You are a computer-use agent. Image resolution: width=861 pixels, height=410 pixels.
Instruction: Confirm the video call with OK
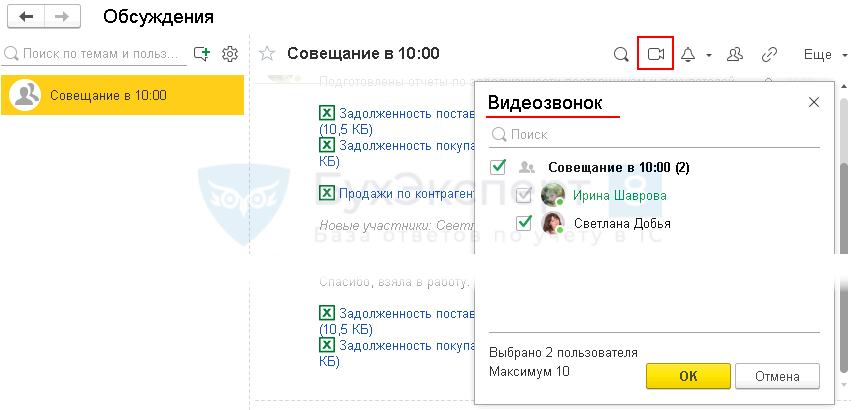[688, 377]
